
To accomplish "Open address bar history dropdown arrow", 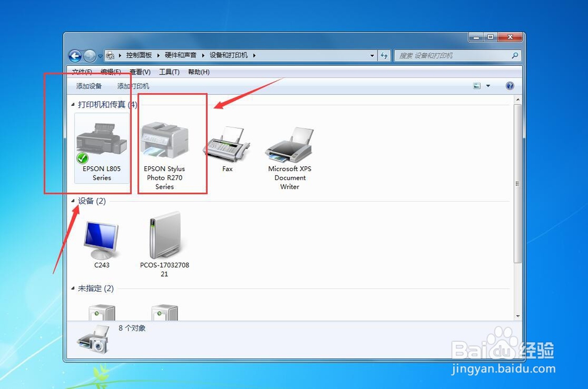I will tap(372, 55).
